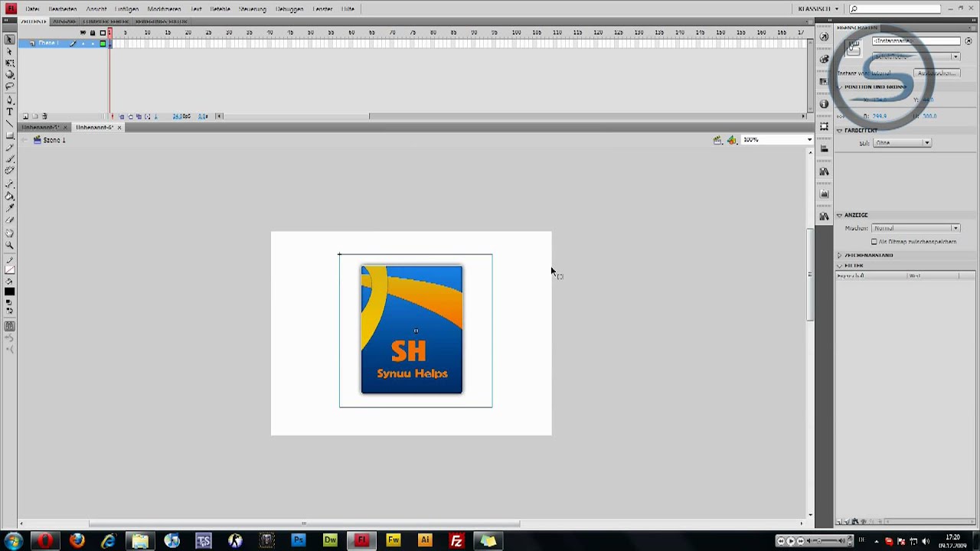The height and width of the screenshot is (551, 980).
Task: Open the Stil color effect dropdown
Action: click(x=902, y=143)
